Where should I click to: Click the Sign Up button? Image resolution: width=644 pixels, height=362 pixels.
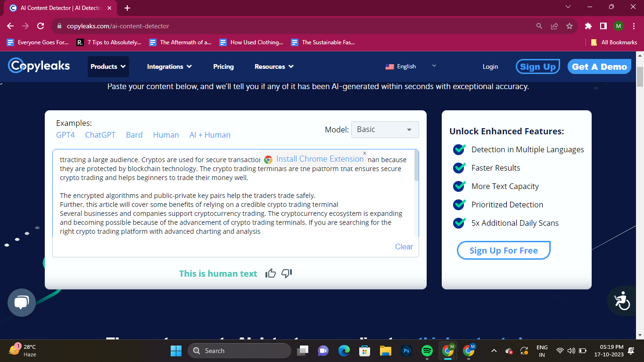[537, 66]
